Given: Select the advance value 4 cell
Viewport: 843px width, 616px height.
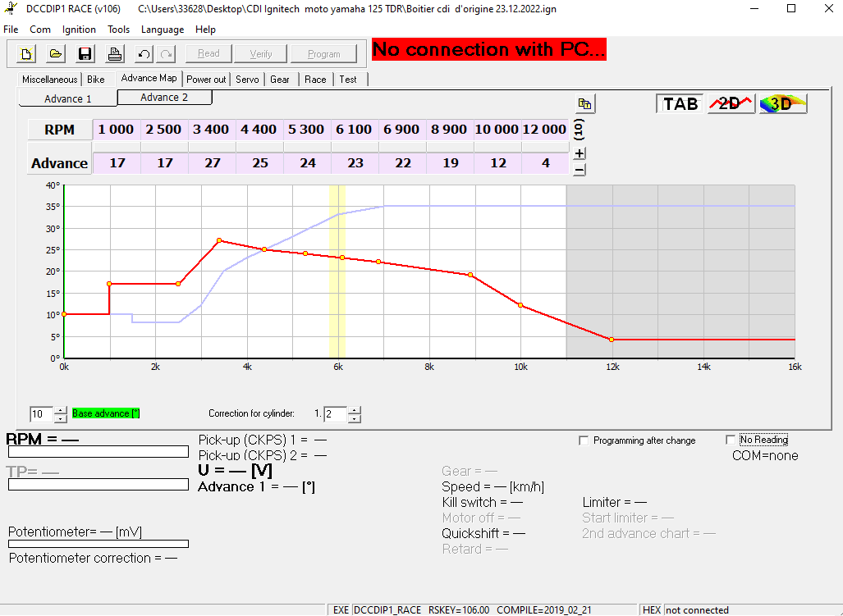Looking at the screenshot, I should [544, 163].
